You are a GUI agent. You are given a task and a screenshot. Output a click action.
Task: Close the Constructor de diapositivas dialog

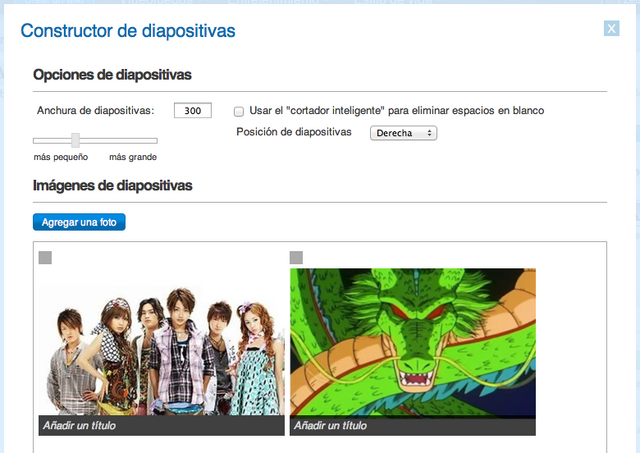pos(611,29)
